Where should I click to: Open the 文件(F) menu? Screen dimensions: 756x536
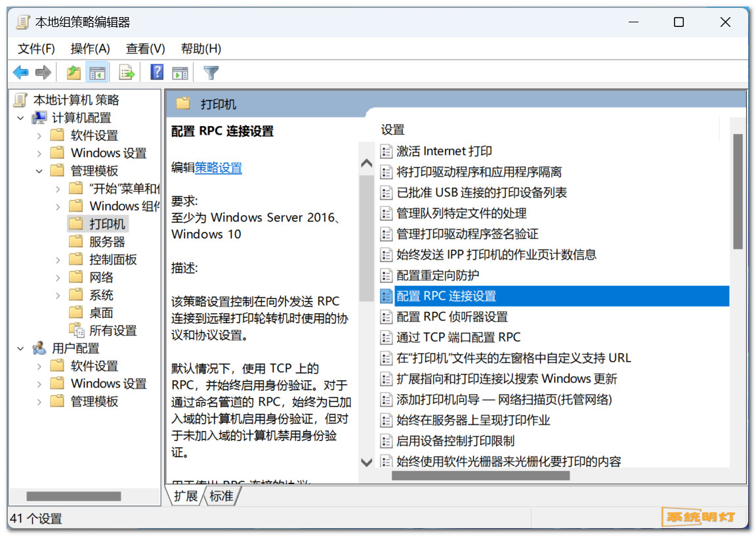tap(36, 49)
